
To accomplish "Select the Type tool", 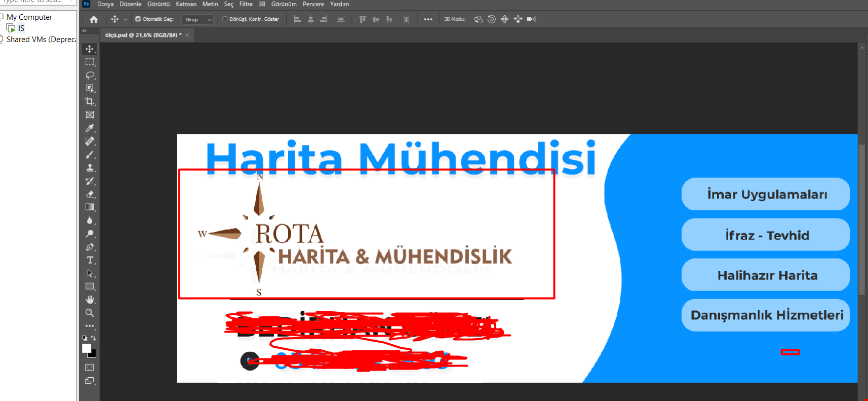I will tap(90, 260).
